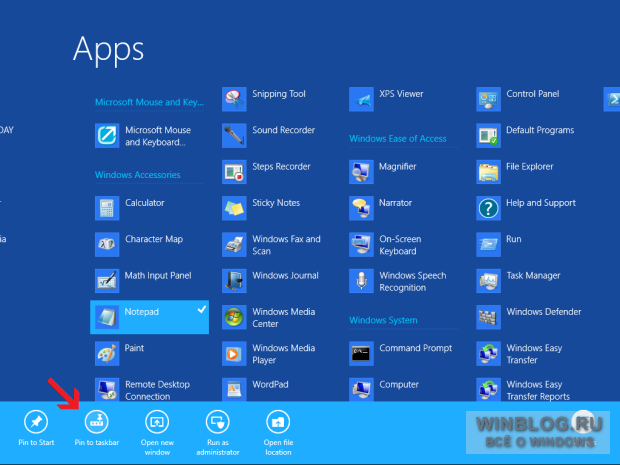Launch Windows Media Center icon
The width and height of the screenshot is (620, 465).
234,317
